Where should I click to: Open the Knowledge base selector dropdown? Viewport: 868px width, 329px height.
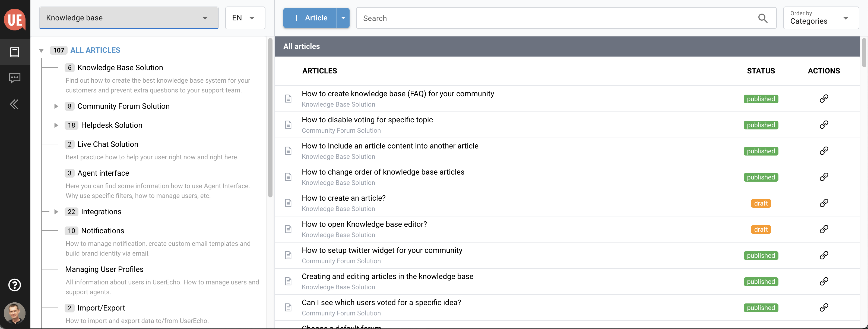(129, 18)
